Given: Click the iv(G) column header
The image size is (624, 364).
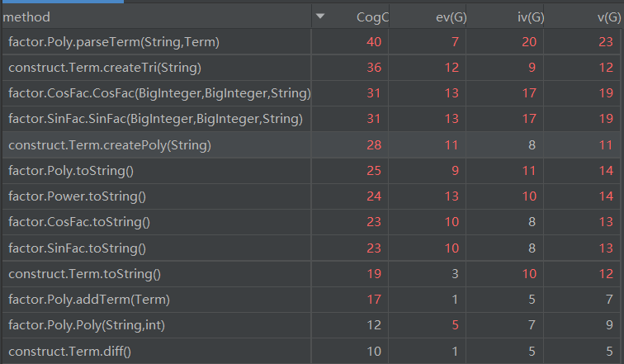Looking at the screenshot, I should (528, 17).
